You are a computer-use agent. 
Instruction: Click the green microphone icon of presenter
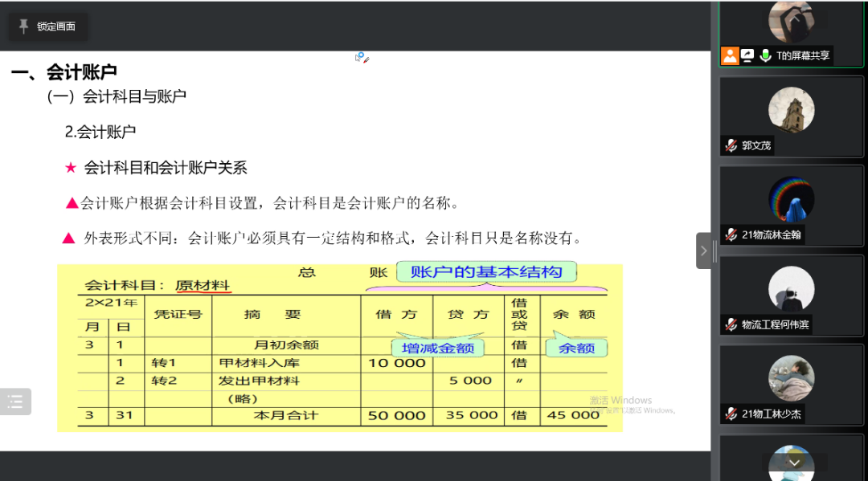point(765,55)
